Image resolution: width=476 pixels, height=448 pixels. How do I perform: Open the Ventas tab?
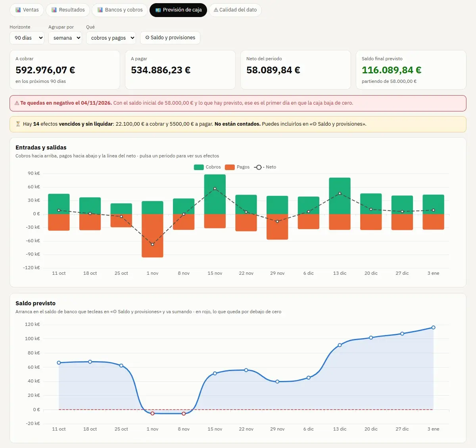pos(27,10)
